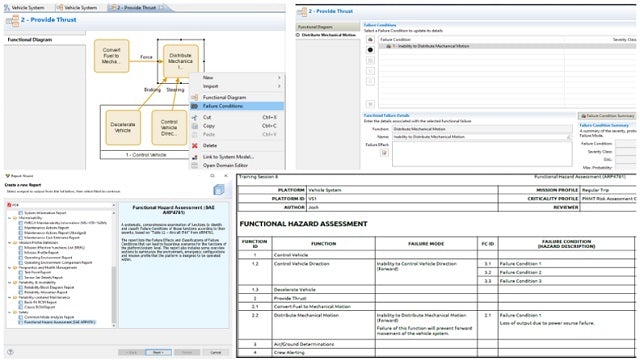
Task: Click into the Failure Effect text area
Action: tap(482, 153)
